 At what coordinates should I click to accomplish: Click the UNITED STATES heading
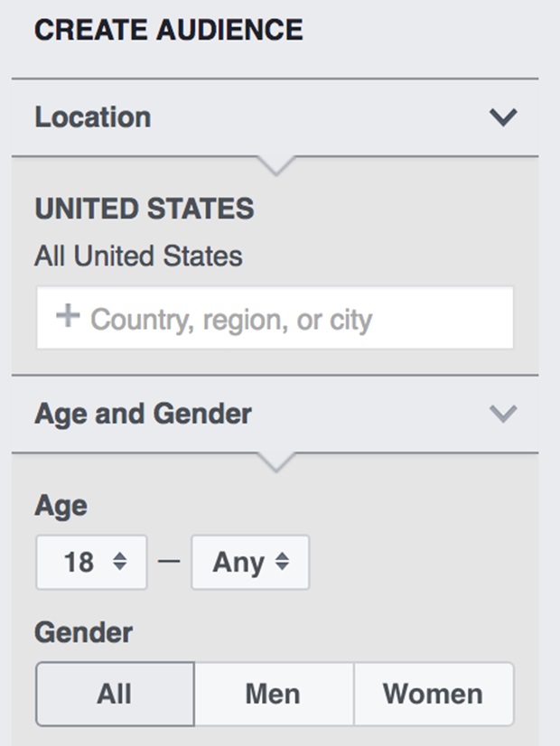pos(145,209)
